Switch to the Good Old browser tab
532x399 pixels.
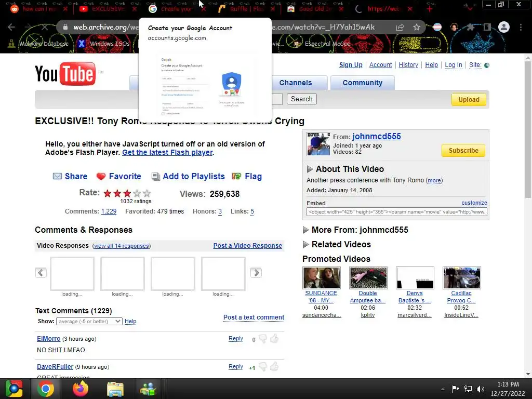(316, 9)
